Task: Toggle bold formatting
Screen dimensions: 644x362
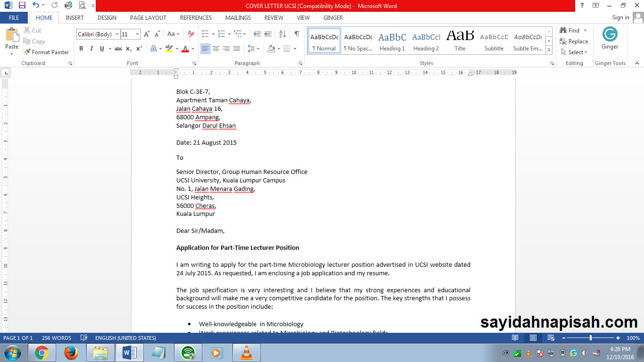Action: pos(81,49)
